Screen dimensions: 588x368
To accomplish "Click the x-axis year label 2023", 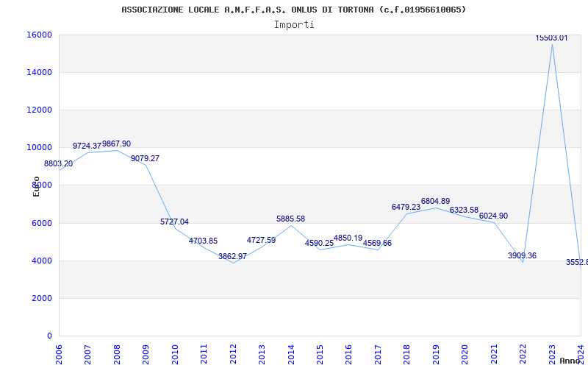I will click(x=552, y=354).
